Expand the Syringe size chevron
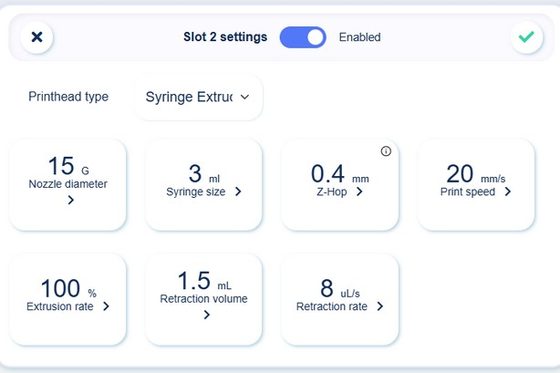Image resolution: width=560 pixels, height=373 pixels. (x=238, y=192)
